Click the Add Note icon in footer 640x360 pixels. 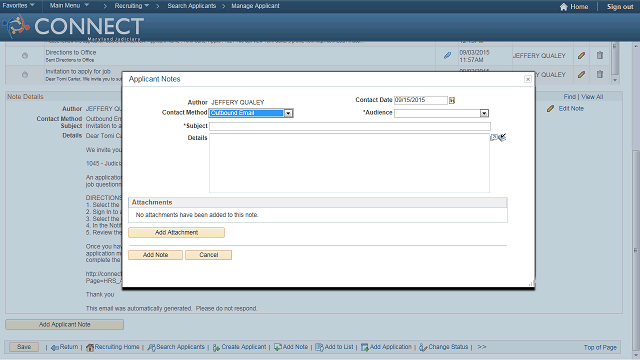click(278, 347)
